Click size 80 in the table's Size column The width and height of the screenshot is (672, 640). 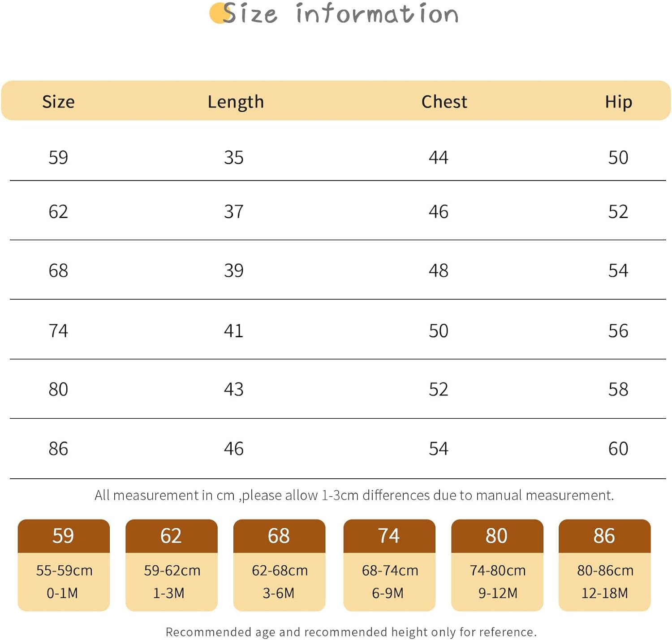tap(58, 389)
